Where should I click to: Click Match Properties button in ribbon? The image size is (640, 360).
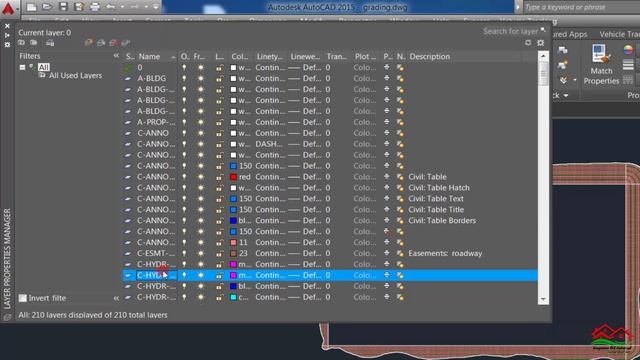pos(601,64)
